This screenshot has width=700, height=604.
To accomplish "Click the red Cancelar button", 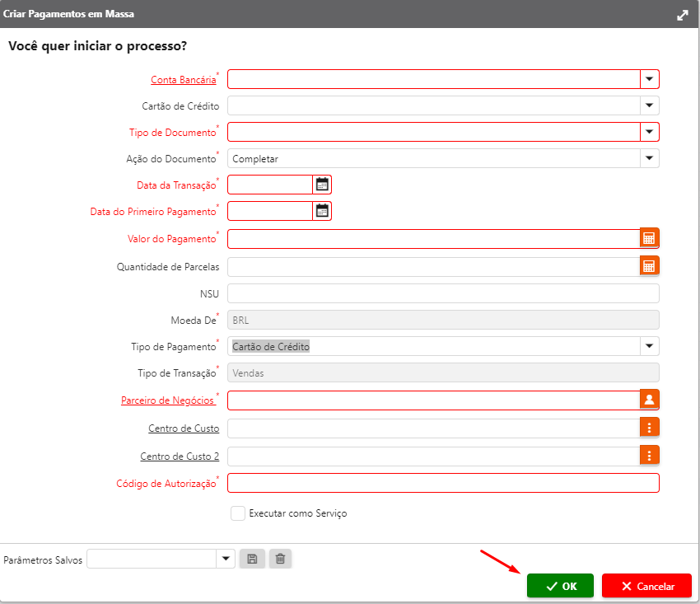I will coord(646,586).
